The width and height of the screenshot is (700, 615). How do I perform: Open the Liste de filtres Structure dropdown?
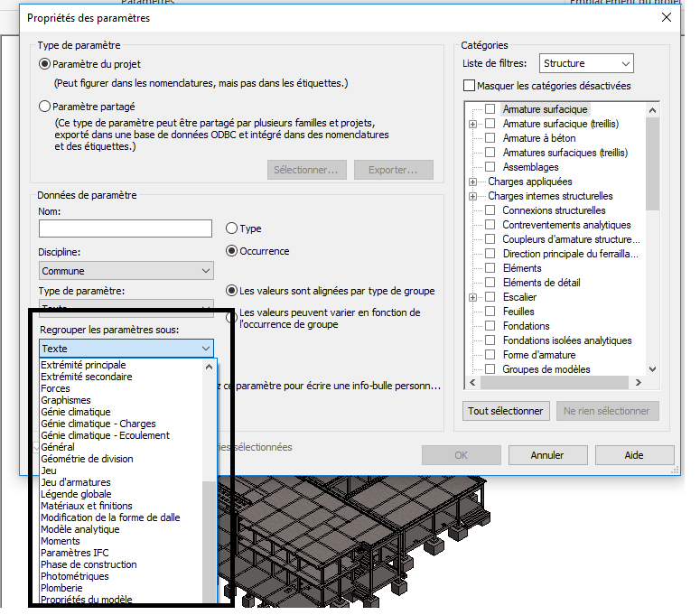coord(586,63)
